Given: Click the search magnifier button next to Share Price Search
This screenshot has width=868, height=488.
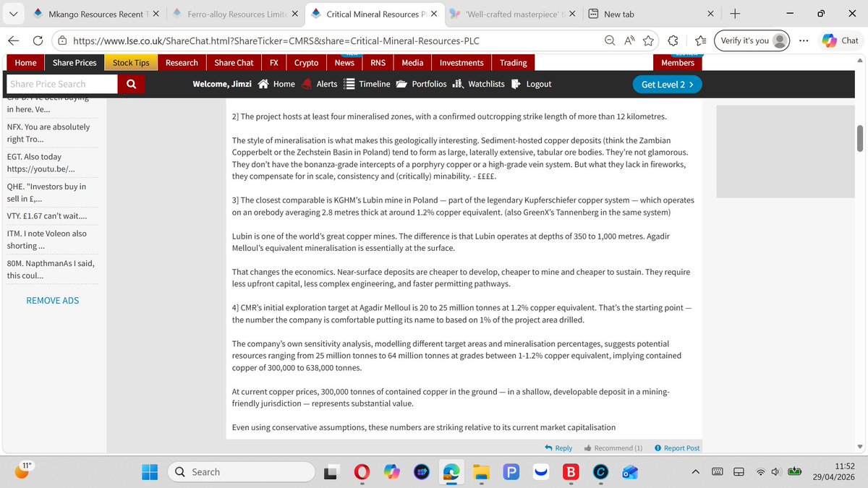Looking at the screenshot, I should click(131, 84).
